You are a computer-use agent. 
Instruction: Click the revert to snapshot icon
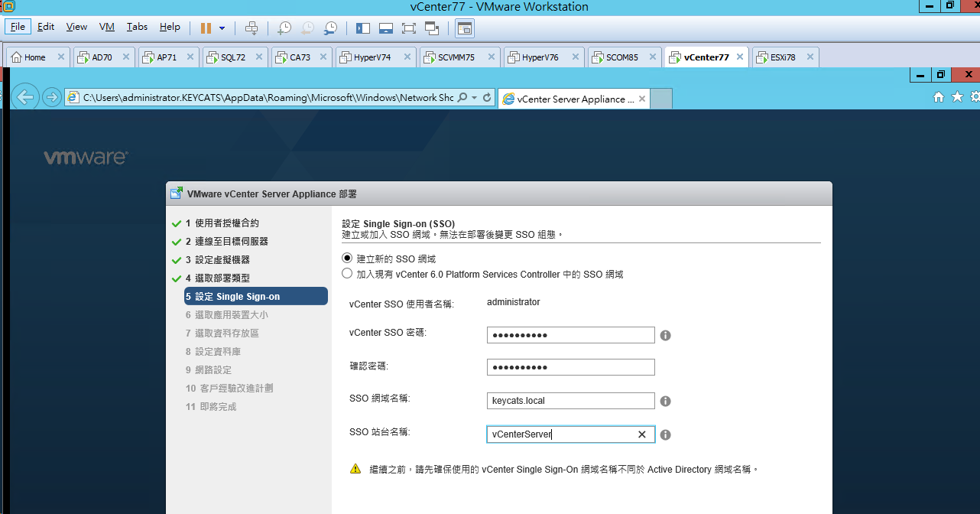tap(307, 28)
